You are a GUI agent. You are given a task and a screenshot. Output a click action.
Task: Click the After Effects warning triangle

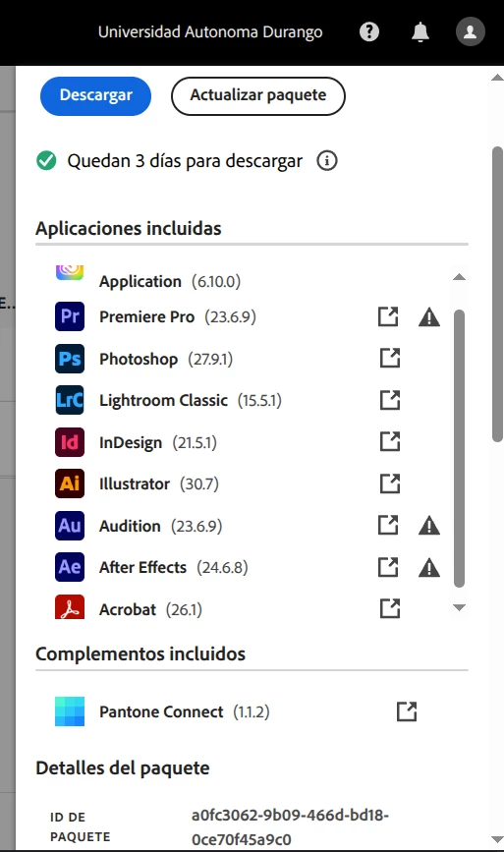point(429,567)
